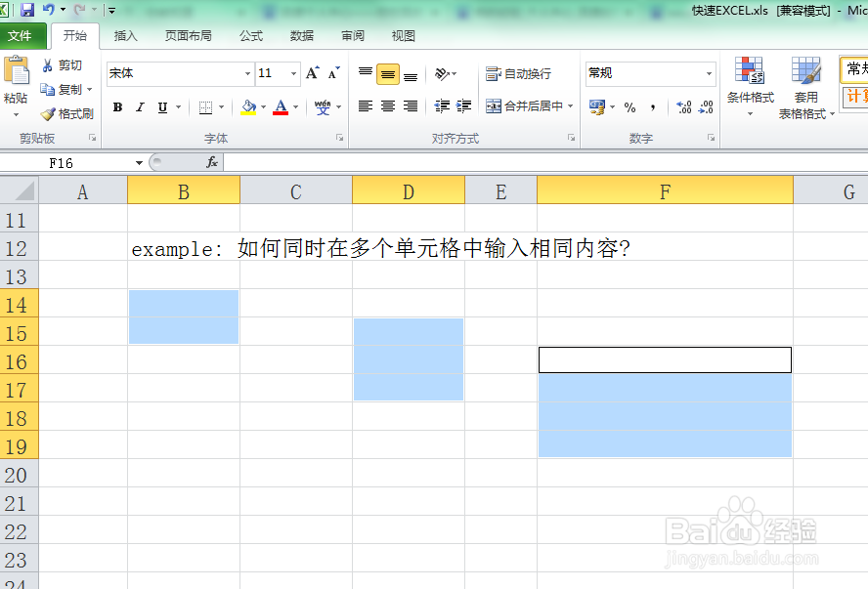The width and height of the screenshot is (868, 589).
Task: Toggle Bold formatting
Action: click(117, 107)
